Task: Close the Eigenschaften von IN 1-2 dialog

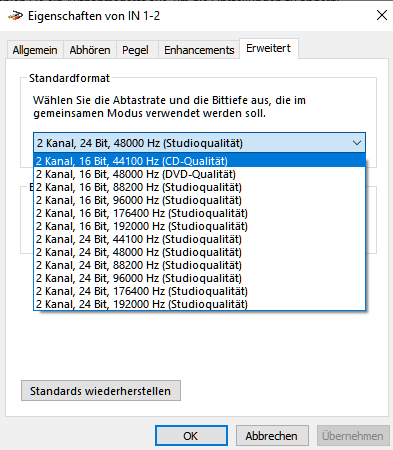Action: [x=382, y=15]
